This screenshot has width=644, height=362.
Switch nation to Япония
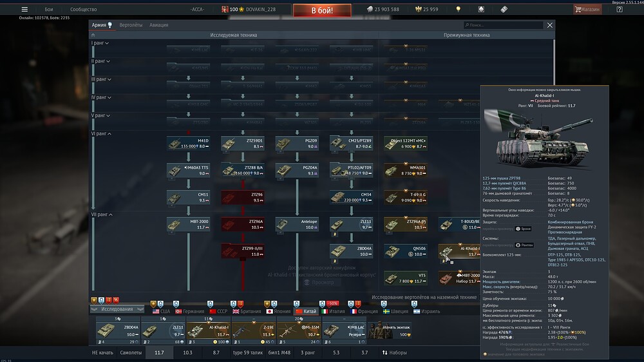coord(279,312)
